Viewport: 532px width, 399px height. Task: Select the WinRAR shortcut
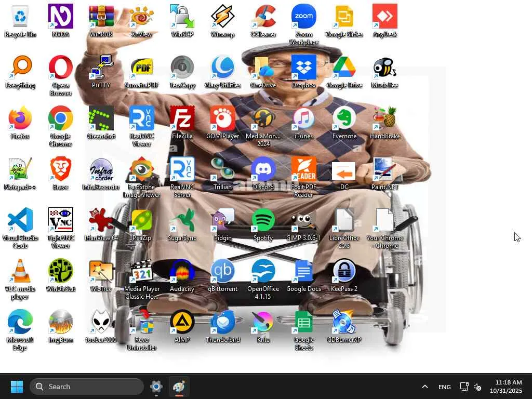coord(101,21)
